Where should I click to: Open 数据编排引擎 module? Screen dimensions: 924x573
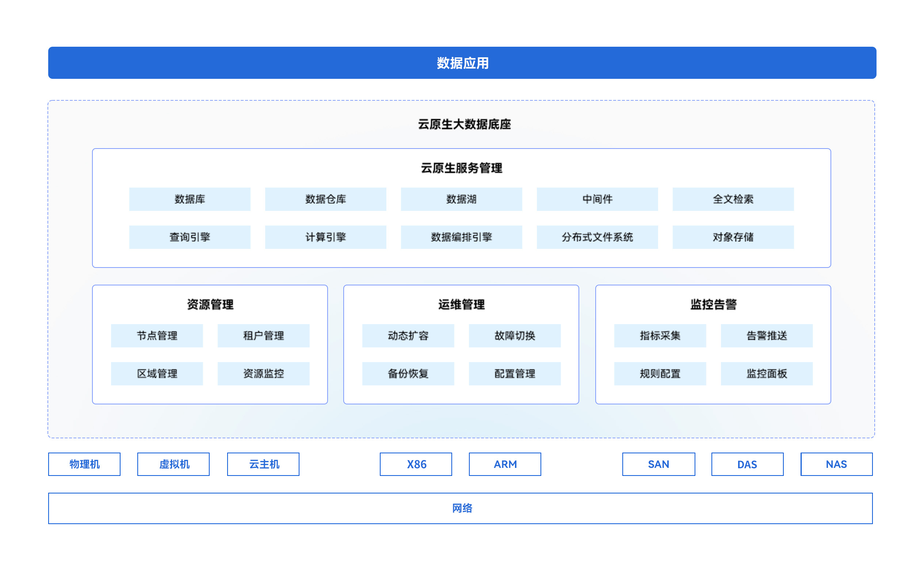461,237
